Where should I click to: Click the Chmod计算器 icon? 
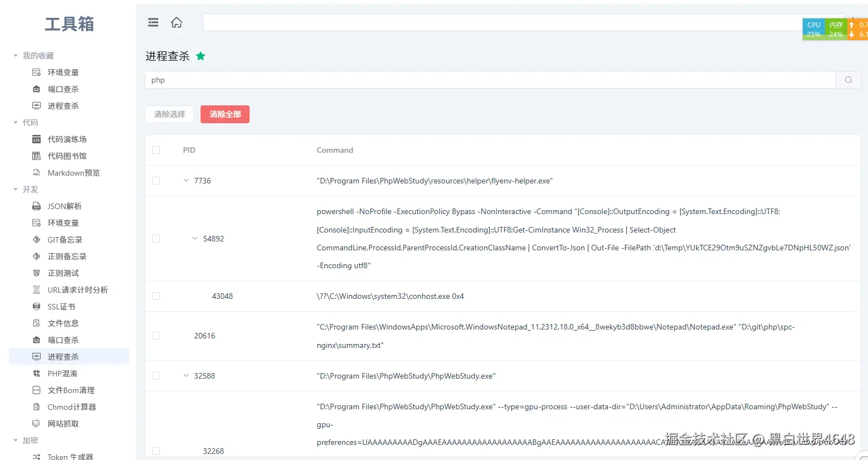(36, 407)
